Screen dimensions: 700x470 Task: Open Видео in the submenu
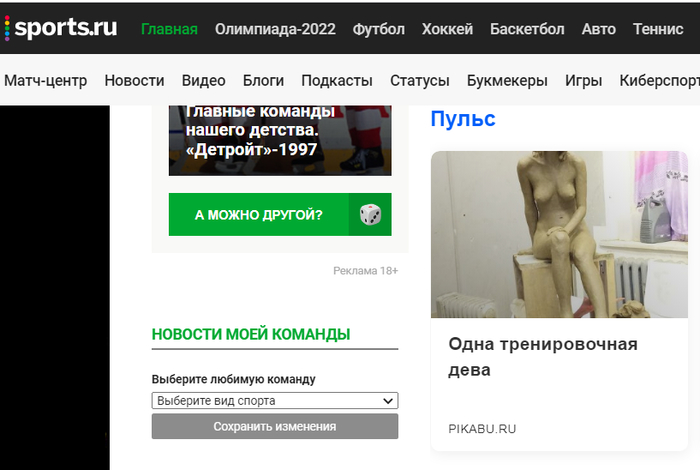(x=204, y=81)
